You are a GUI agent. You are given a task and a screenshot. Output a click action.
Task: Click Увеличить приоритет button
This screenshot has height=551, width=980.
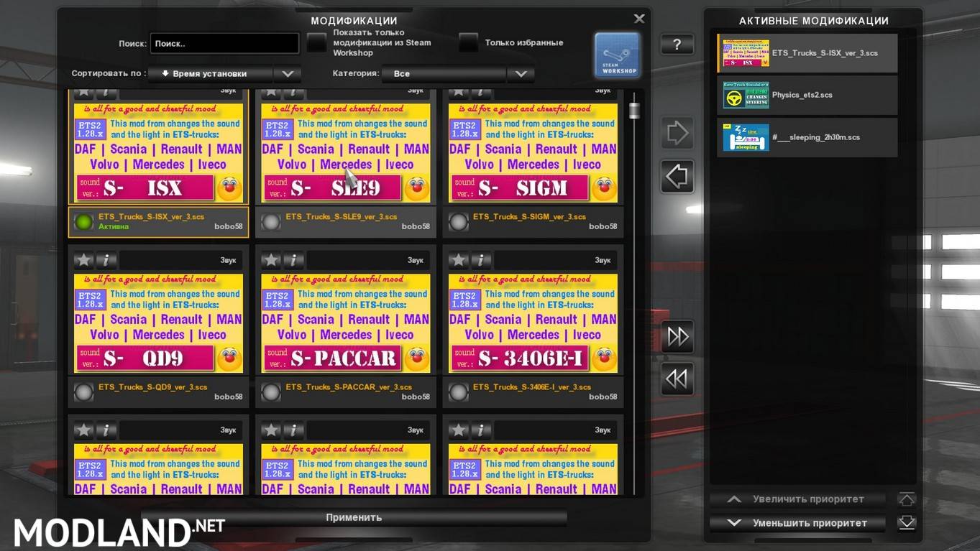(x=798, y=499)
